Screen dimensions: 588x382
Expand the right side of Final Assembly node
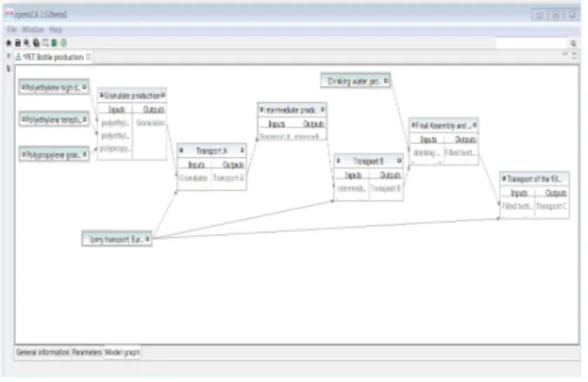tap(475, 125)
